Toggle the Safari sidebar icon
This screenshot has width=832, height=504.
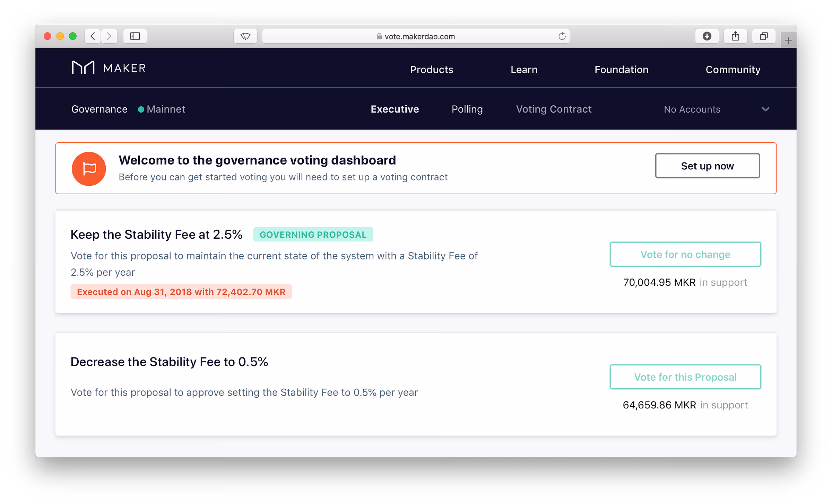[135, 36]
